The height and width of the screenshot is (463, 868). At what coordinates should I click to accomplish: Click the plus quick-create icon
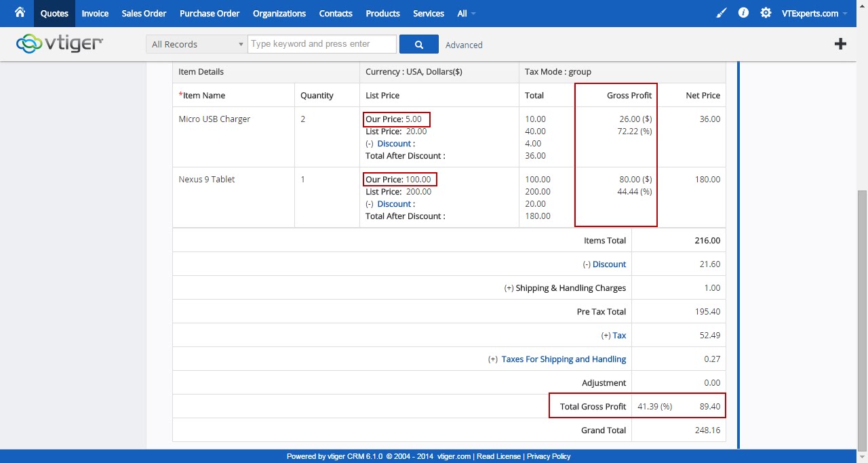point(840,44)
